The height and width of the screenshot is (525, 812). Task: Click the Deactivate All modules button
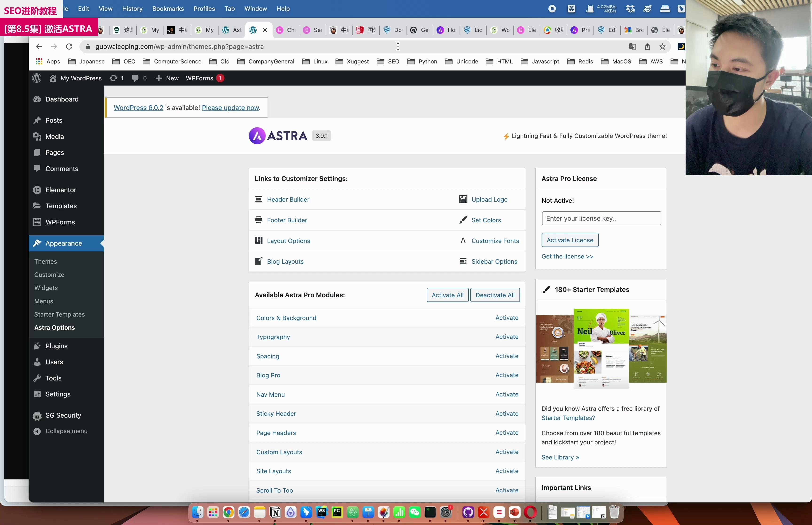(x=495, y=295)
